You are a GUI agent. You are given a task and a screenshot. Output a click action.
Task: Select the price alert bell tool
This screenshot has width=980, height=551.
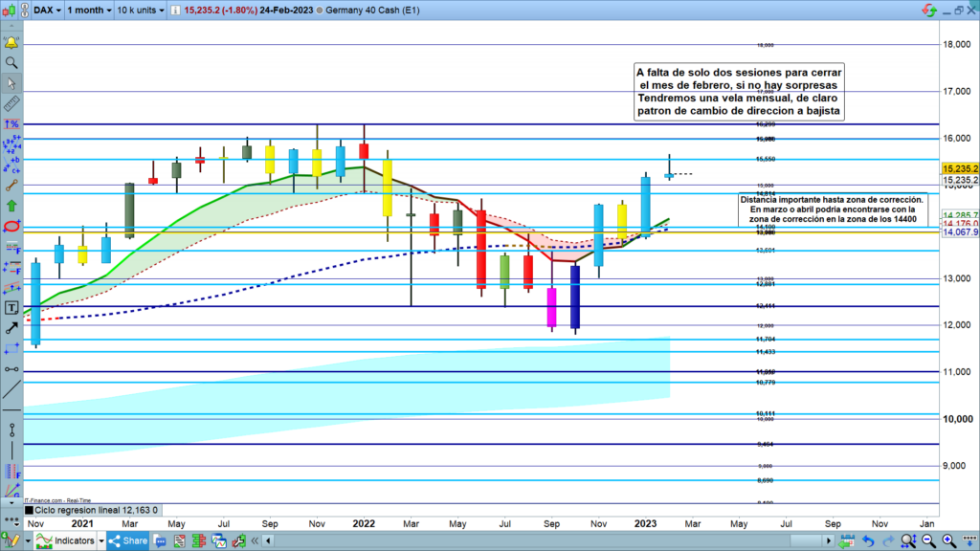coord(11,43)
